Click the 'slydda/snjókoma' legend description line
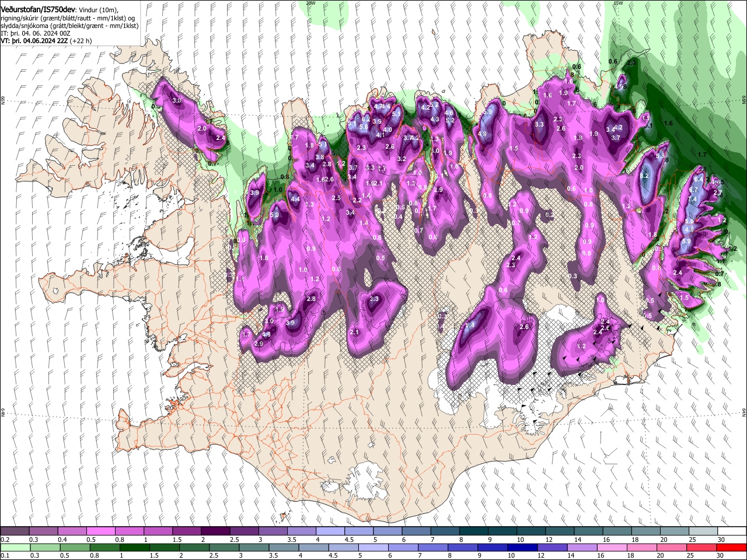 [x=70, y=26]
